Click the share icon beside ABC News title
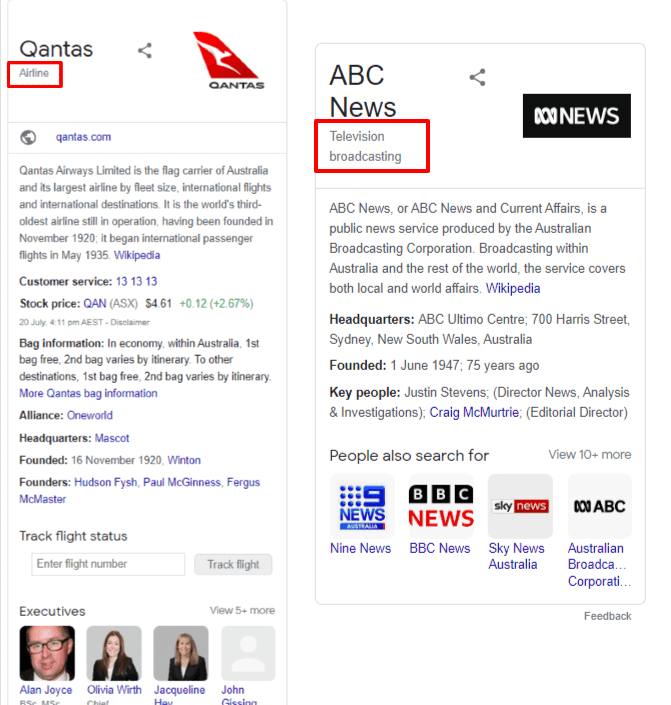Image resolution: width=671 pixels, height=705 pixels. click(478, 77)
